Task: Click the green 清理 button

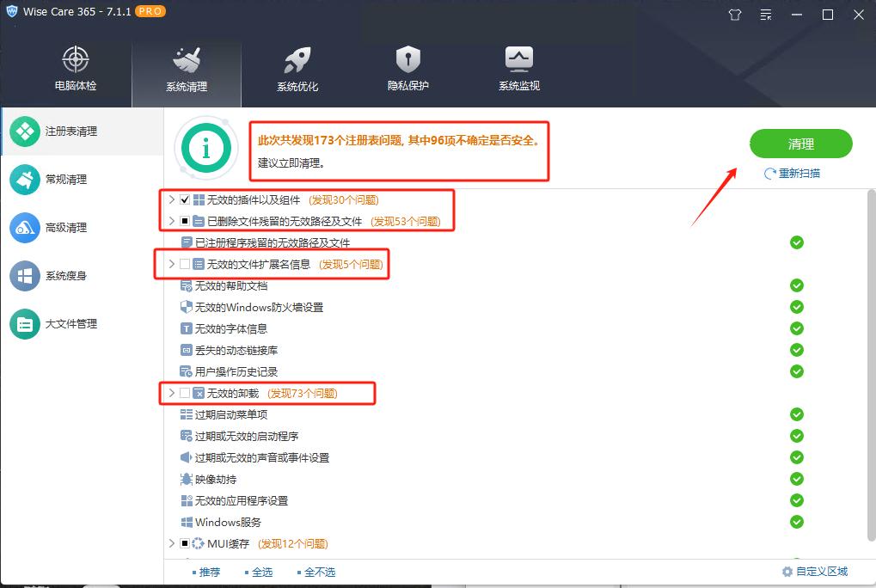Action: (800, 144)
